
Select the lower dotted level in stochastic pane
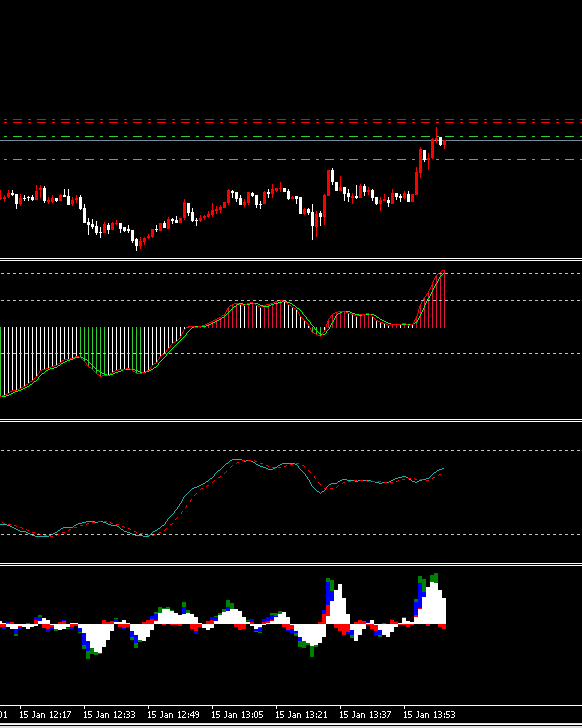pyautogui.click(x=291, y=534)
